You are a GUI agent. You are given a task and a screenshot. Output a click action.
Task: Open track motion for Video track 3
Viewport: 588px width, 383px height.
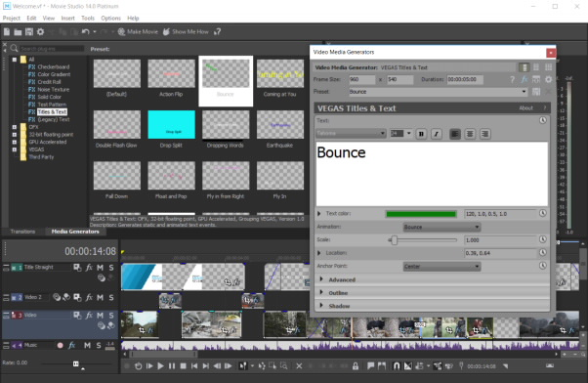(x=77, y=316)
